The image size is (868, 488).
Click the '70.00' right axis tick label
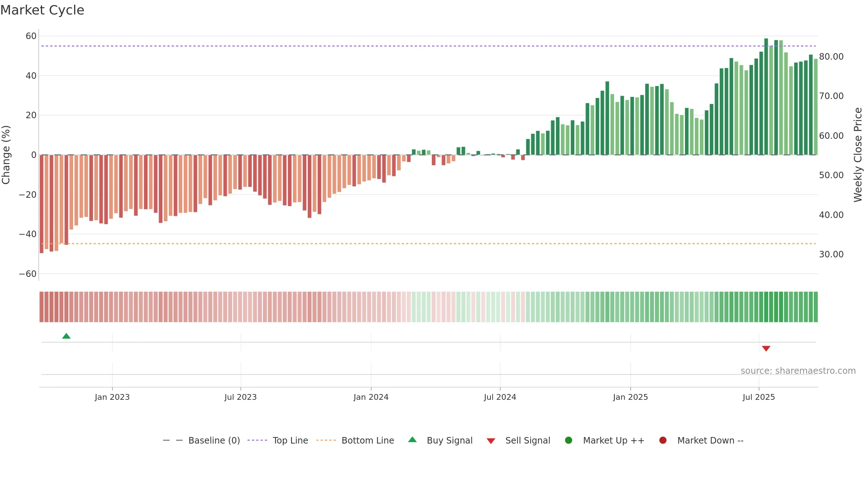tap(831, 96)
